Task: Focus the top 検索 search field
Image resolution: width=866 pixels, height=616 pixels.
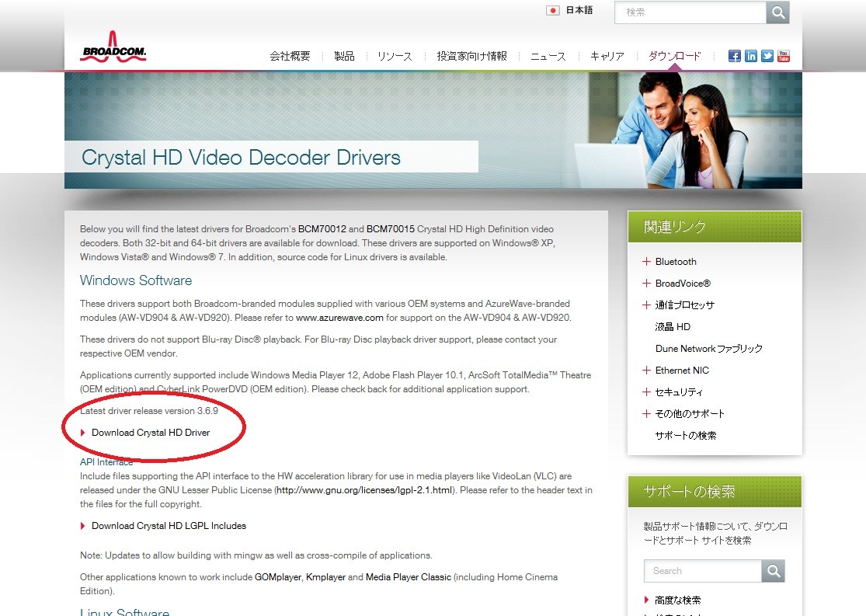Action: click(690, 12)
